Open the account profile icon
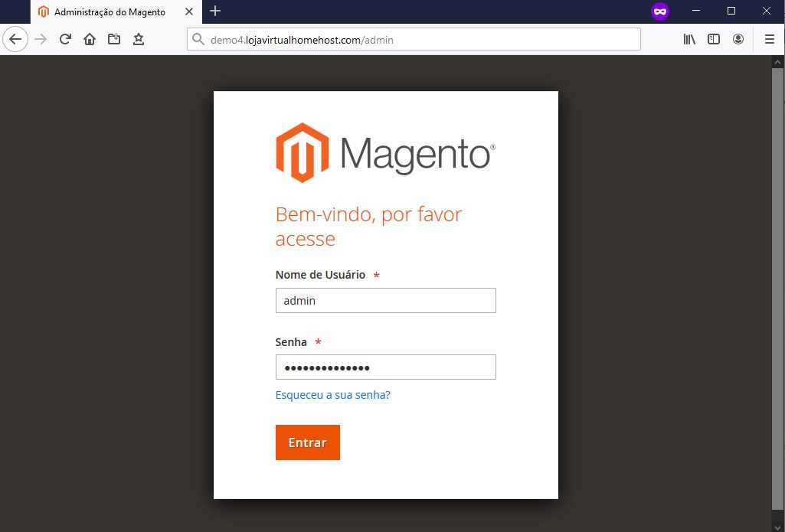Screen dimensions: 785x532 [738, 39]
